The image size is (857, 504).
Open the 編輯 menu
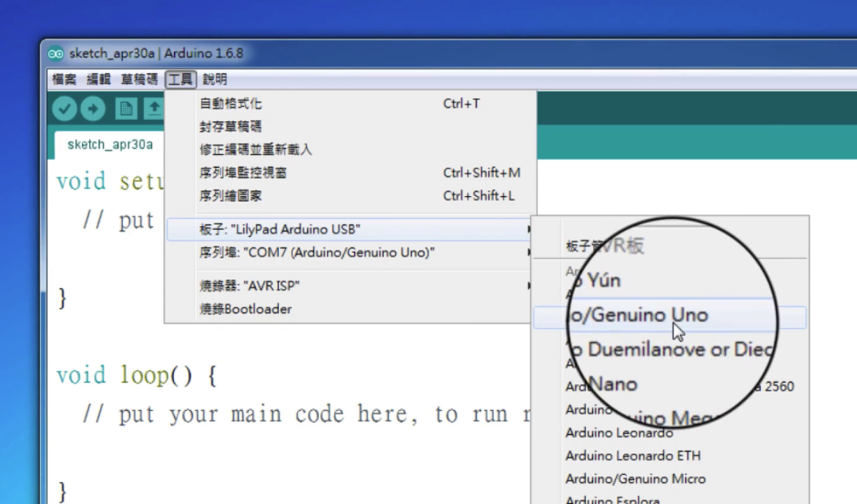click(98, 80)
